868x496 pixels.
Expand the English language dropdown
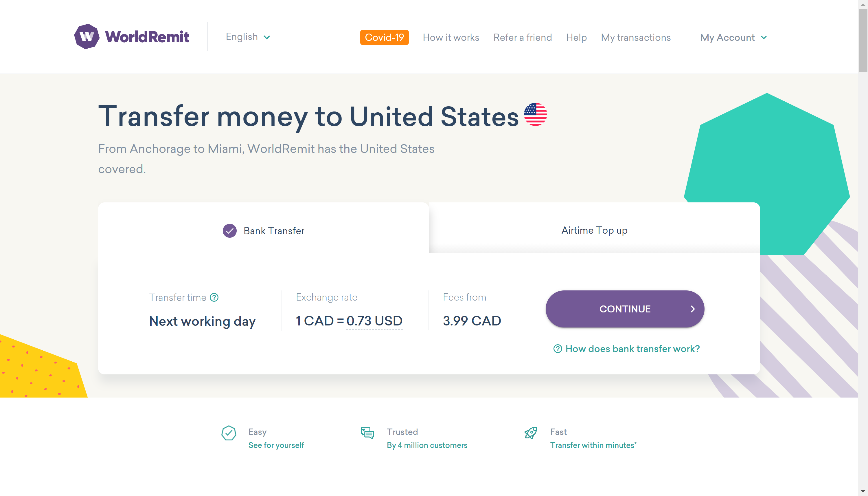tap(248, 37)
